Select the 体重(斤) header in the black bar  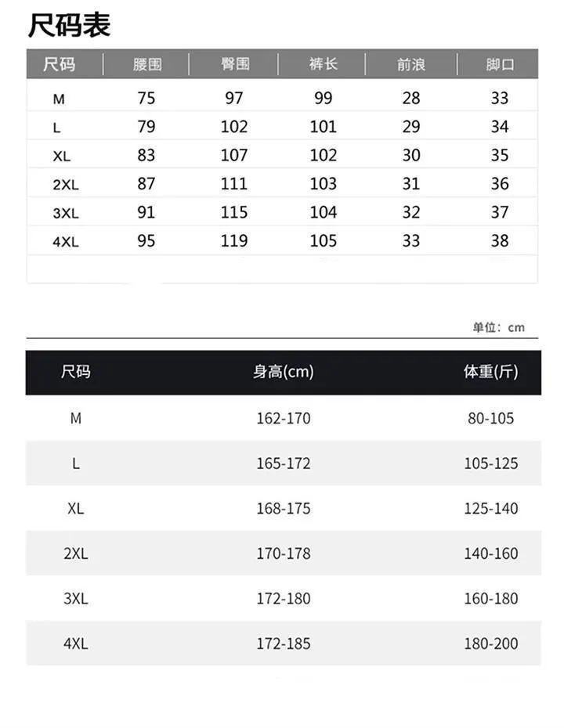[x=490, y=372]
